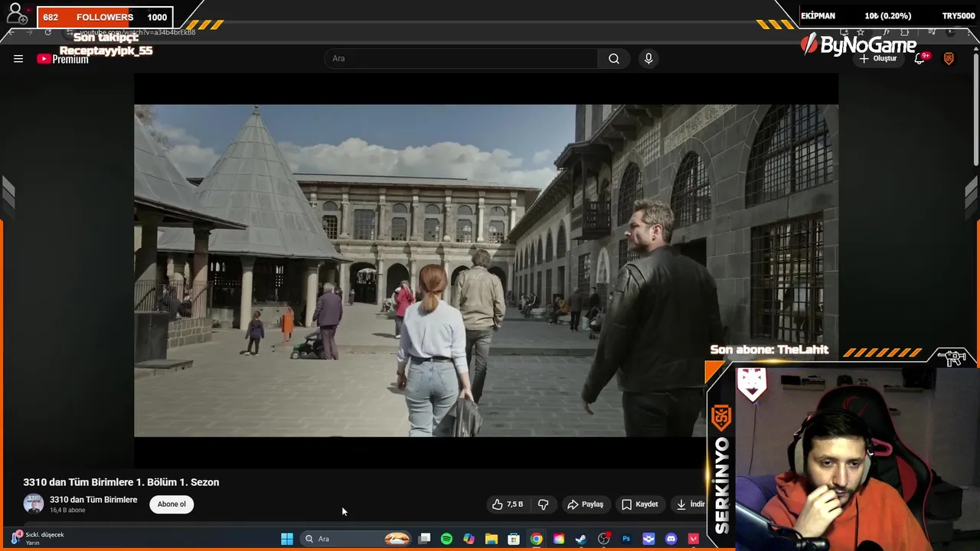Focus the YouTube Ara search field
This screenshot has height=551, width=980.
[x=461, y=59]
